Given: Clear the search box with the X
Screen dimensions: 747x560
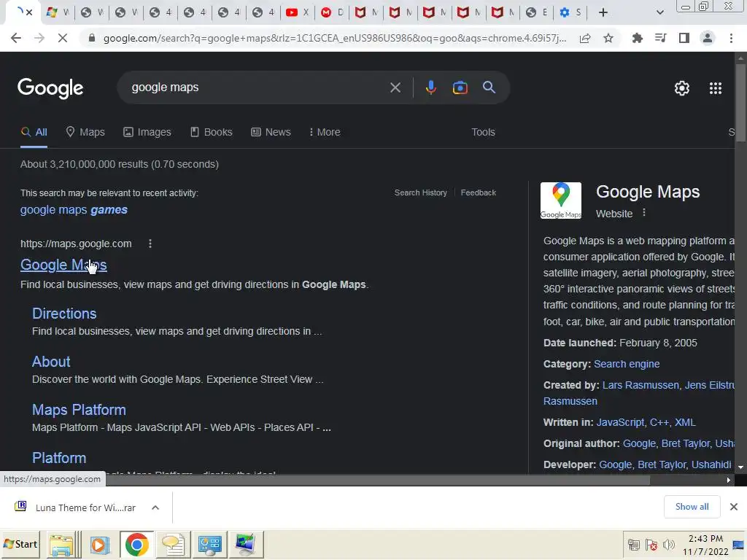Looking at the screenshot, I should [x=395, y=87].
